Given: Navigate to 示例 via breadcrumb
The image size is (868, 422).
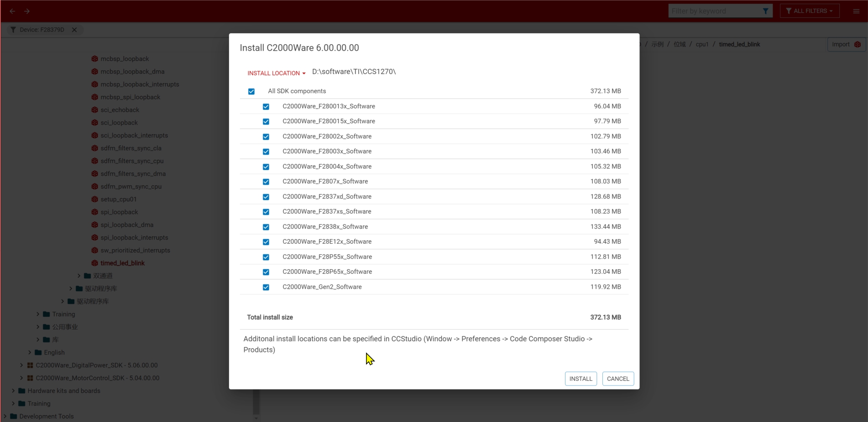Looking at the screenshot, I should 658,44.
